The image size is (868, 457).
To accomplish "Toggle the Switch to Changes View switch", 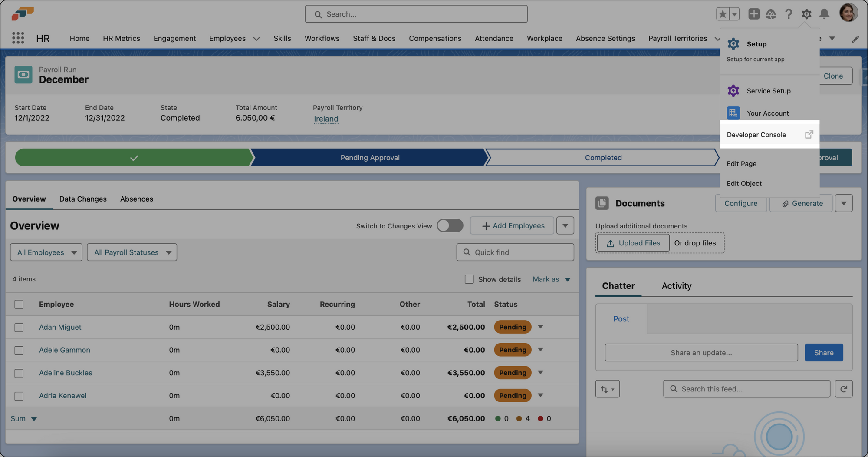I will (450, 225).
